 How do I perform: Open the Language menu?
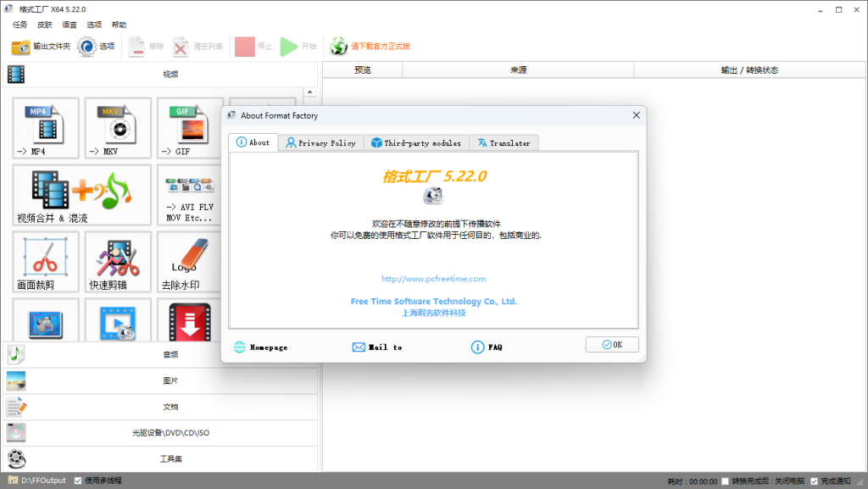coord(70,25)
